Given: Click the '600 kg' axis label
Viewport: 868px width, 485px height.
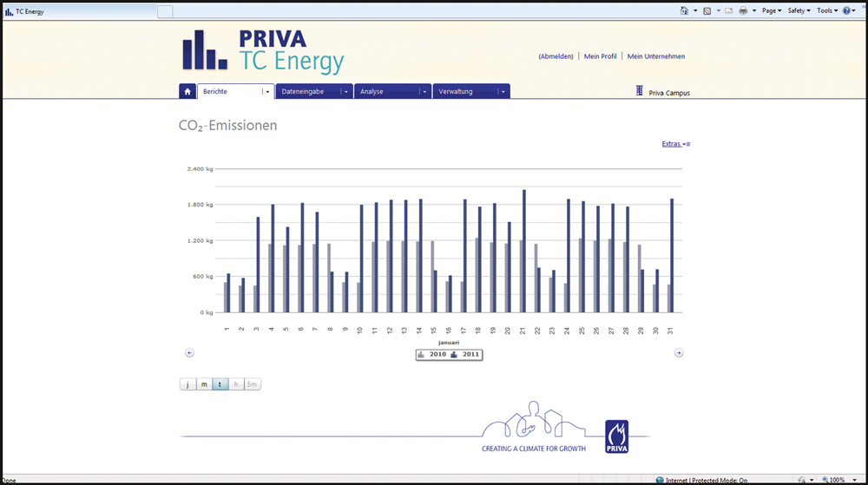Looking at the screenshot, I should 202,277.
